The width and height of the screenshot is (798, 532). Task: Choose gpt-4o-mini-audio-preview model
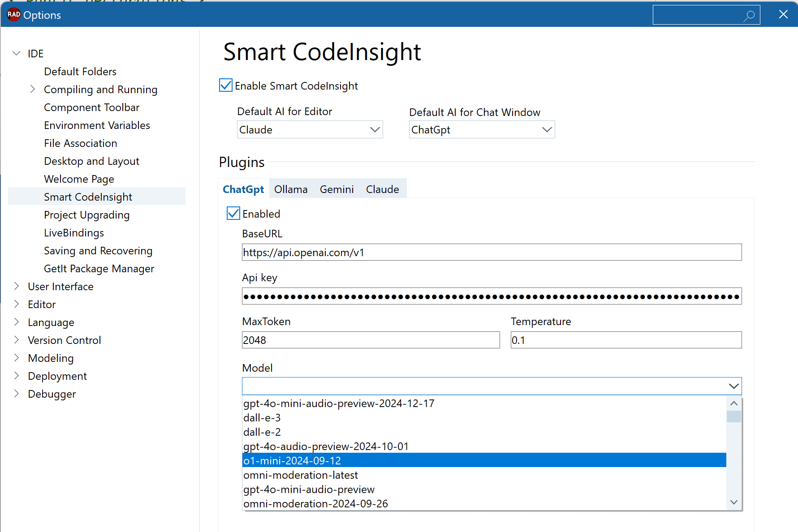[x=484, y=489]
